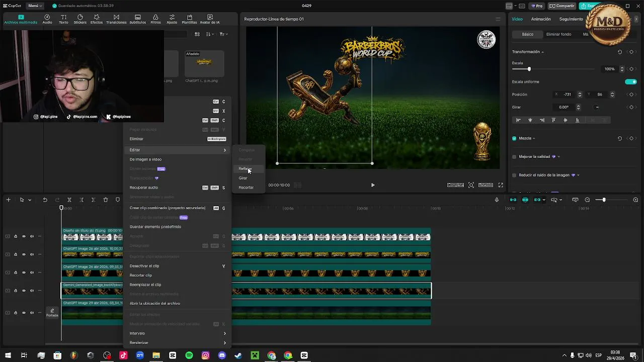Toggle the Escala uniforme switch
Screen dimensions: 644x362
630,82
